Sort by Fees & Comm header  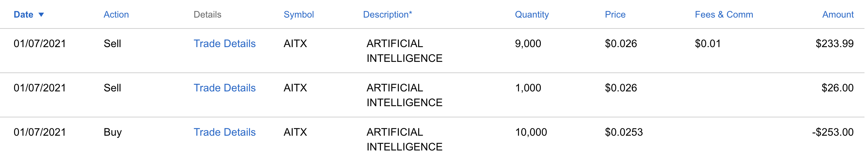[x=724, y=15]
